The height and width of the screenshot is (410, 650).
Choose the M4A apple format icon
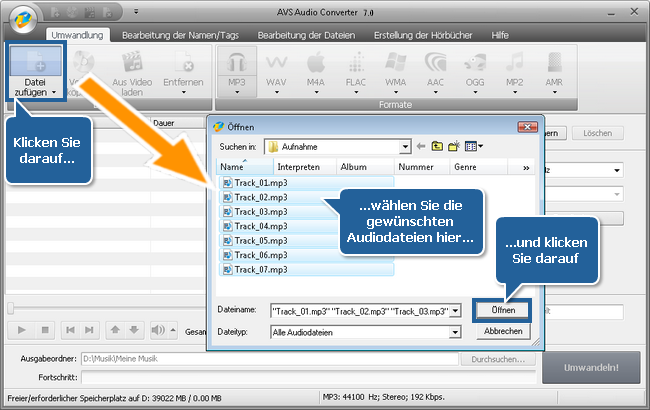click(316, 63)
